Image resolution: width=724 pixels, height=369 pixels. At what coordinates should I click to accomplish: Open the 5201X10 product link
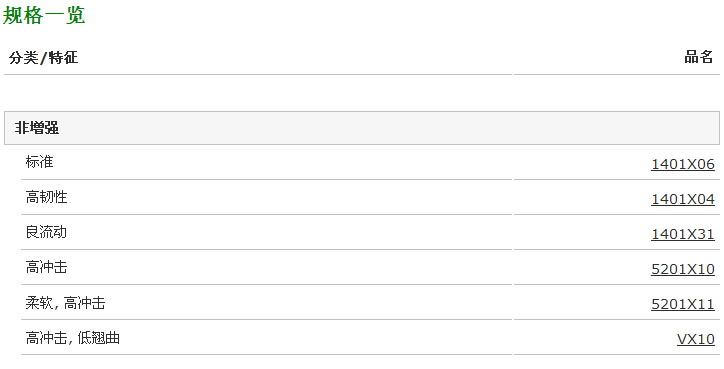(x=682, y=269)
